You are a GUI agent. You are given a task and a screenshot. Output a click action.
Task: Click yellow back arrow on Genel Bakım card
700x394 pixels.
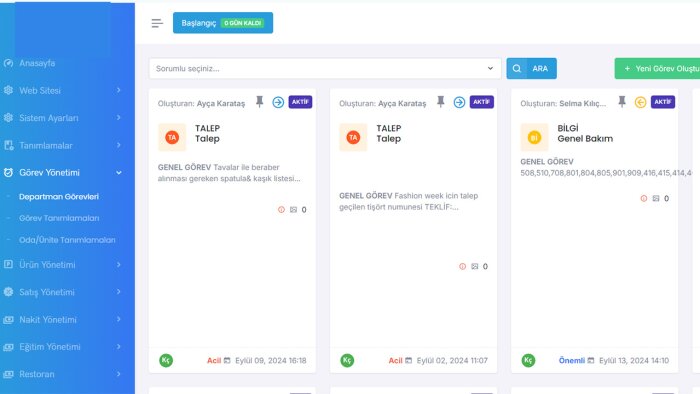coord(641,102)
